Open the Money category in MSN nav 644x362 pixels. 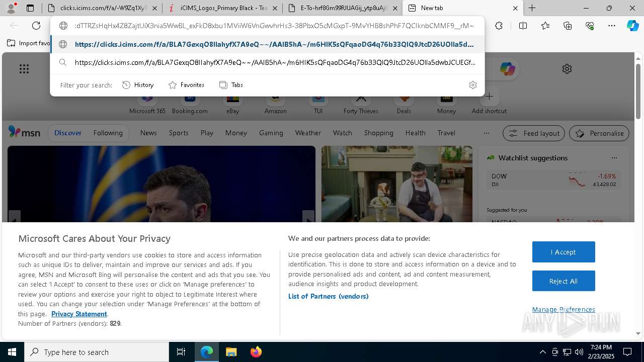pos(236,133)
